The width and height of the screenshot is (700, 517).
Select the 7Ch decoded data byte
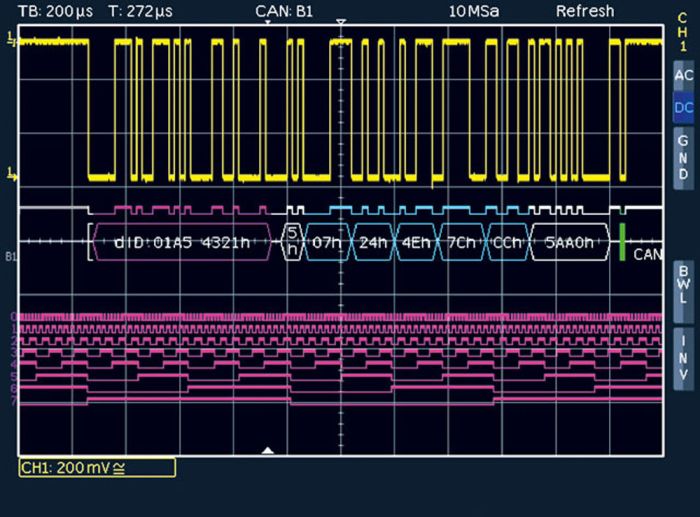point(462,242)
